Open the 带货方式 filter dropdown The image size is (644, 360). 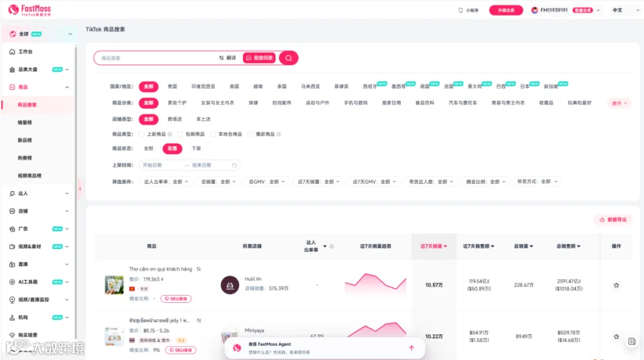pos(537,182)
